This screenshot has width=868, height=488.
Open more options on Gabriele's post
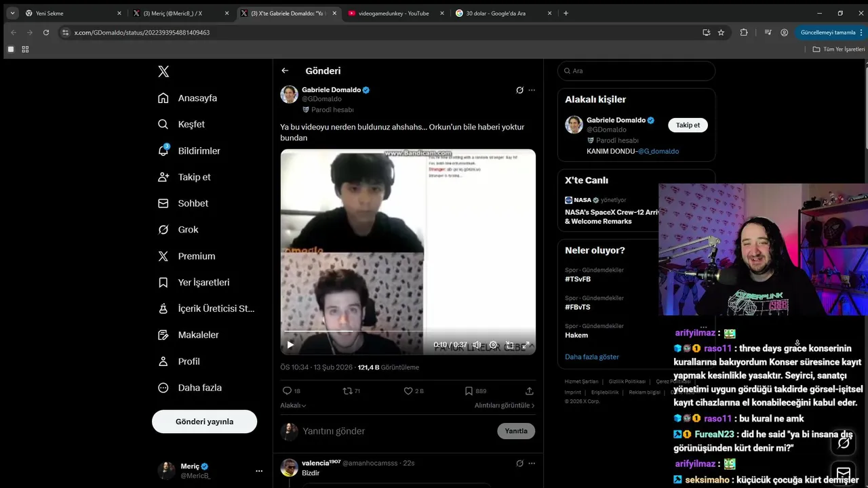(x=532, y=89)
